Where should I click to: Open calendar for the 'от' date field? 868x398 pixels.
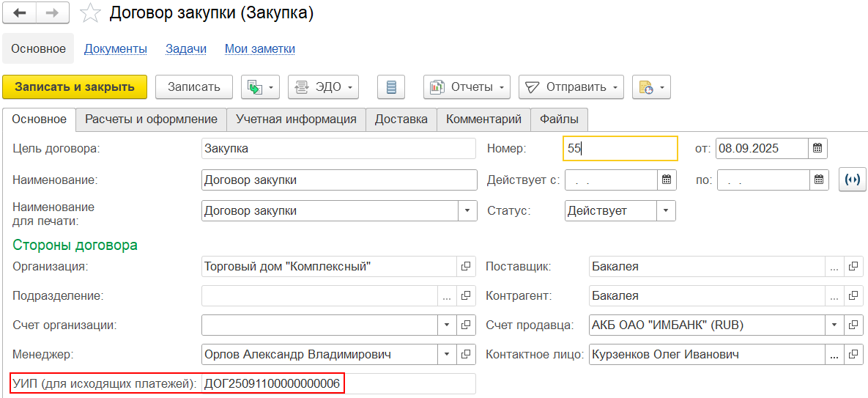[818, 149]
